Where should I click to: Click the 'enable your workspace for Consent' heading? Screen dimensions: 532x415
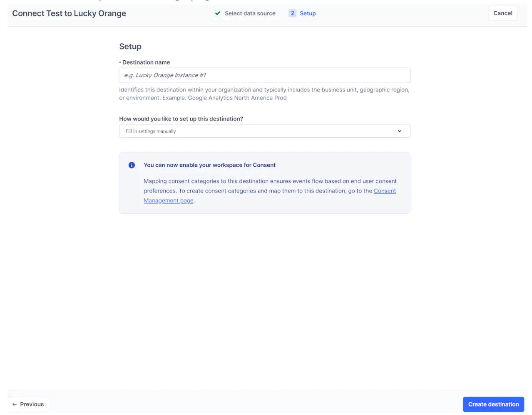point(209,165)
